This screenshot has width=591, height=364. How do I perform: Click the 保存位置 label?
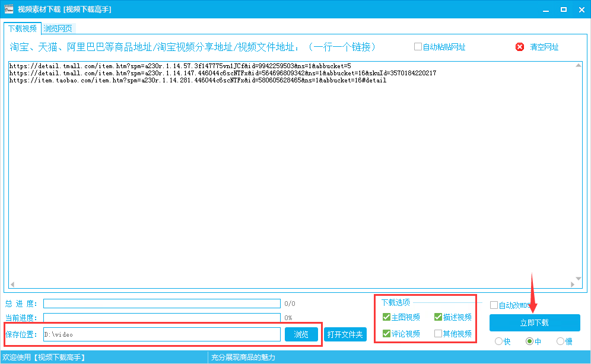coord(21,334)
